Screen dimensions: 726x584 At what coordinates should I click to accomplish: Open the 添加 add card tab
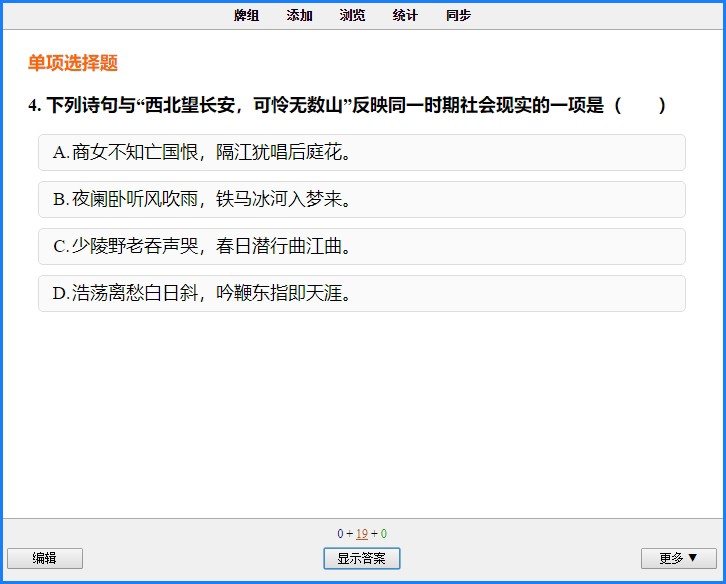coord(299,15)
